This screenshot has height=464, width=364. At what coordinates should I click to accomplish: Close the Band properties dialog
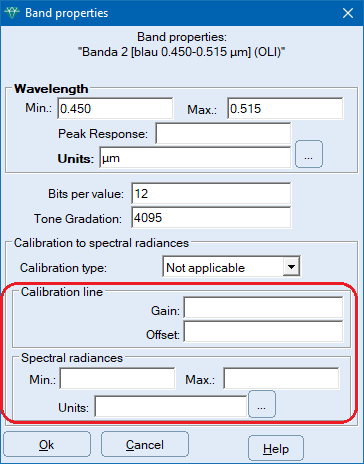tap(348, 13)
